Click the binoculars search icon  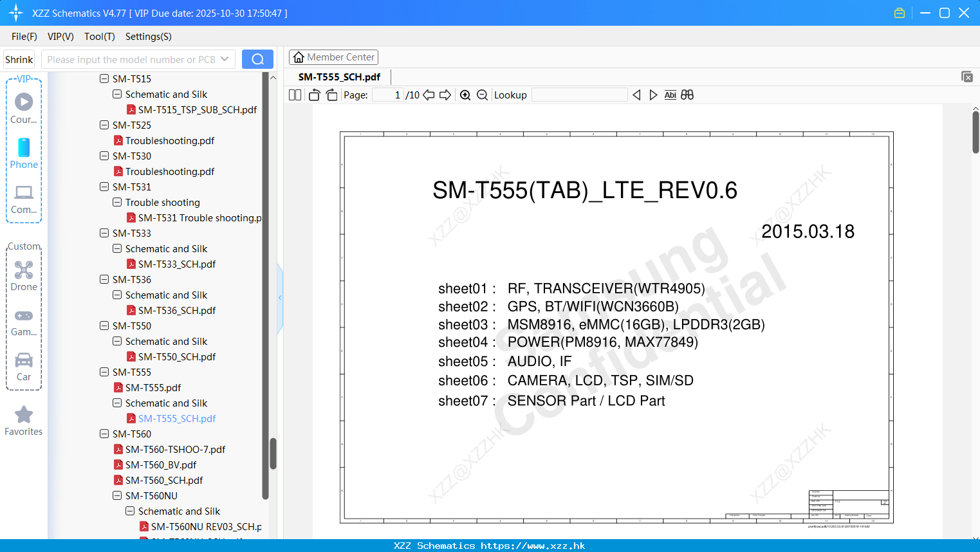[687, 95]
